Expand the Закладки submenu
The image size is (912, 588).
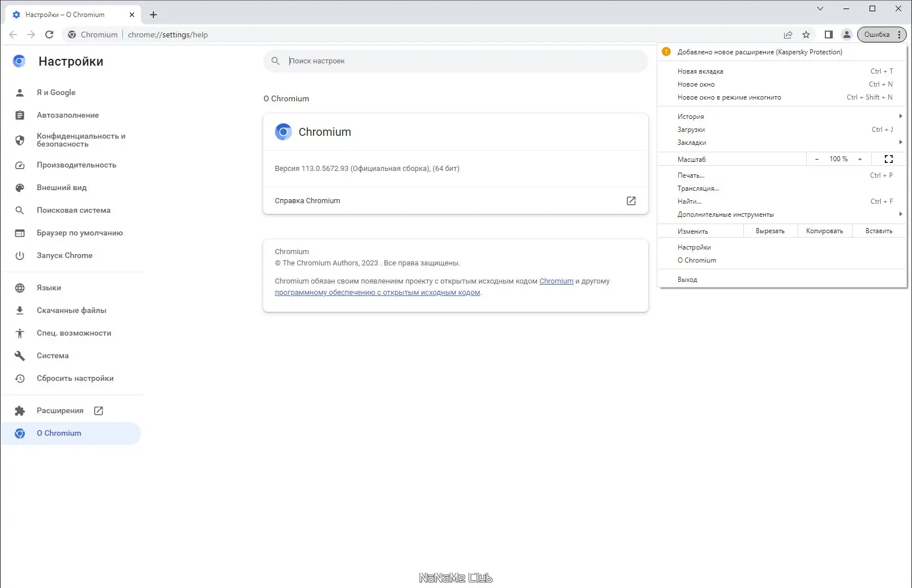coord(782,143)
